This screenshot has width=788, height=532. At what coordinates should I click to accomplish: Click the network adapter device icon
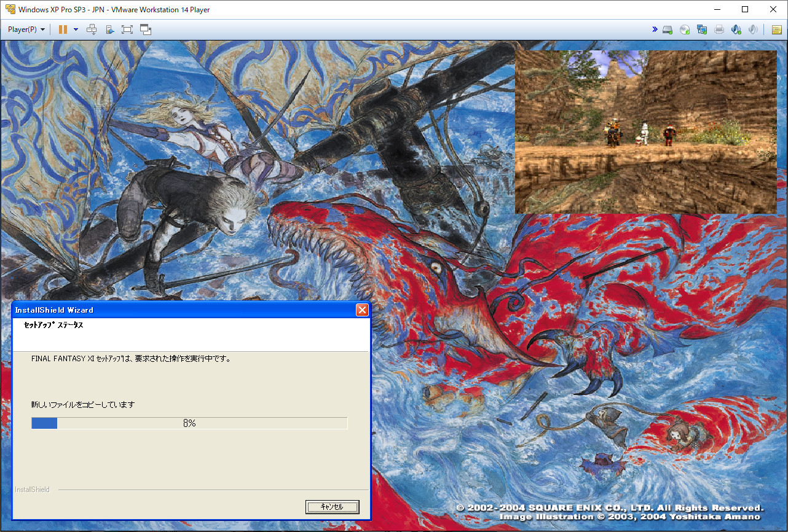point(702,29)
